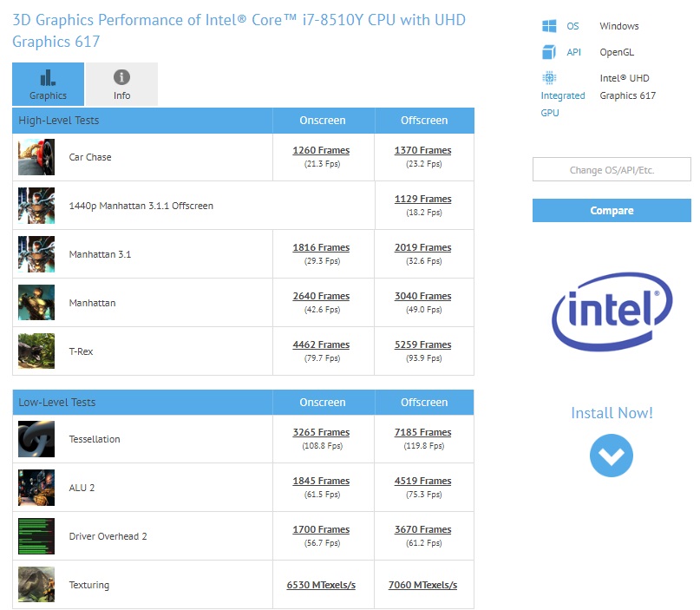Click the Driver Overhead 2 test name
700x610 pixels.
[x=108, y=536]
